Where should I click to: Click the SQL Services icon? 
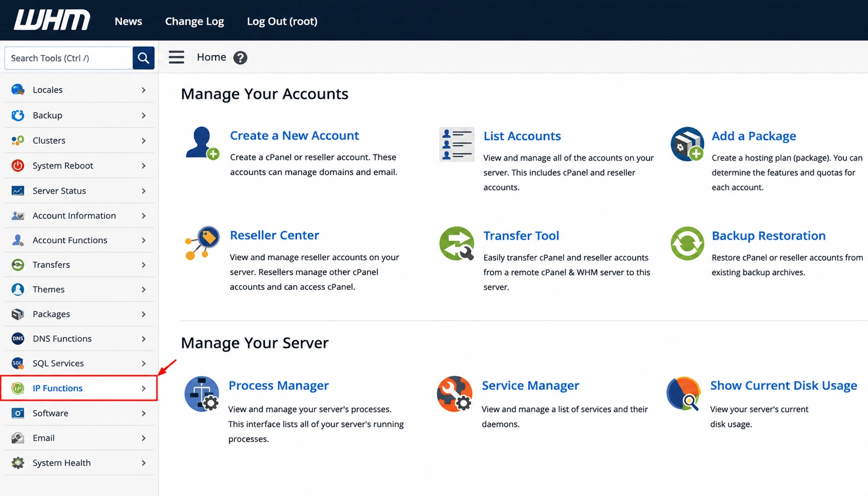(x=18, y=363)
